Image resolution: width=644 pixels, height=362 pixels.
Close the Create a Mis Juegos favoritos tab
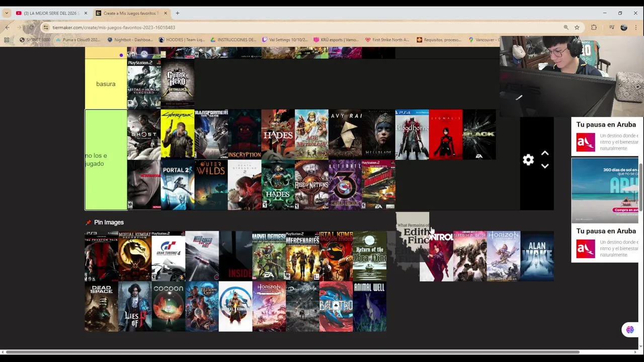(166, 13)
